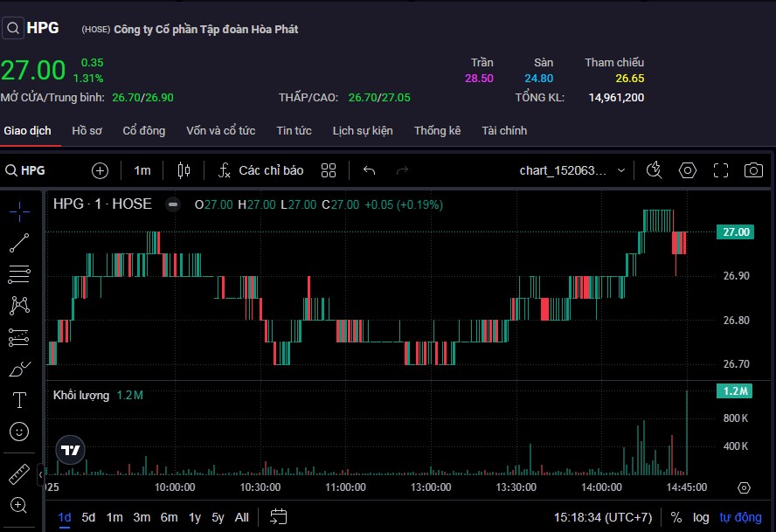Open 'Các chỉ báo' indicators button

pyautogui.click(x=260, y=170)
